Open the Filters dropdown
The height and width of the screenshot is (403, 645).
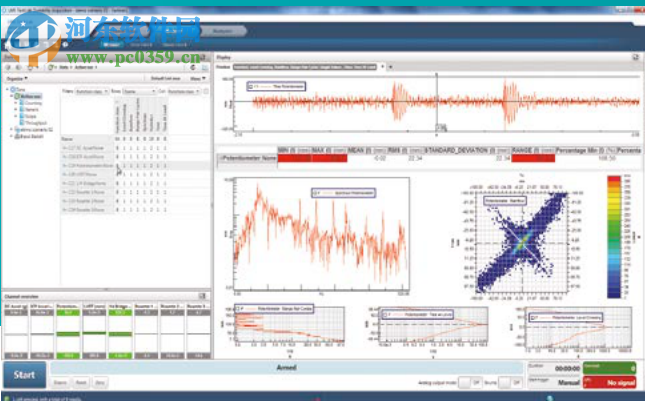click(92, 91)
